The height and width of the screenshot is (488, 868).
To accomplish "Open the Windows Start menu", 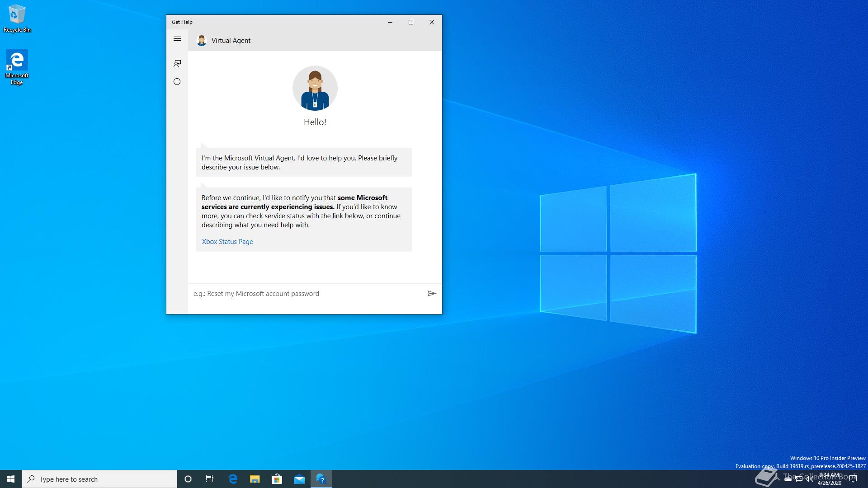I will pyautogui.click(x=11, y=479).
